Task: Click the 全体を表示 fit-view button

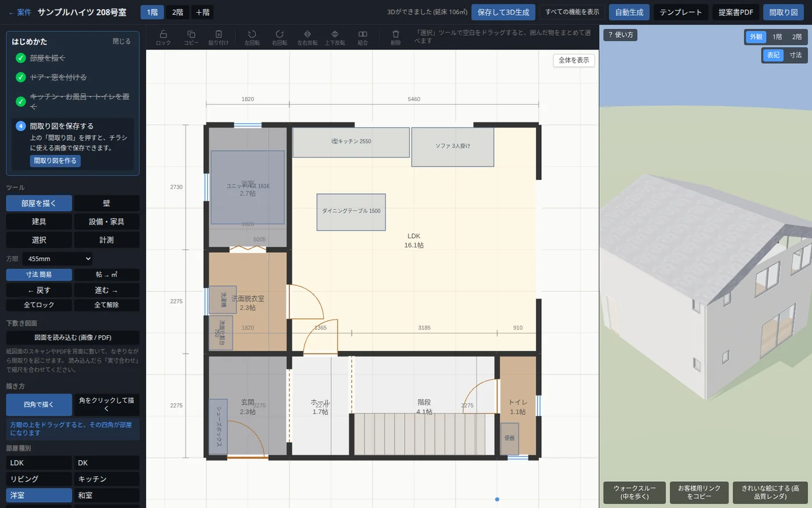Action: point(574,60)
